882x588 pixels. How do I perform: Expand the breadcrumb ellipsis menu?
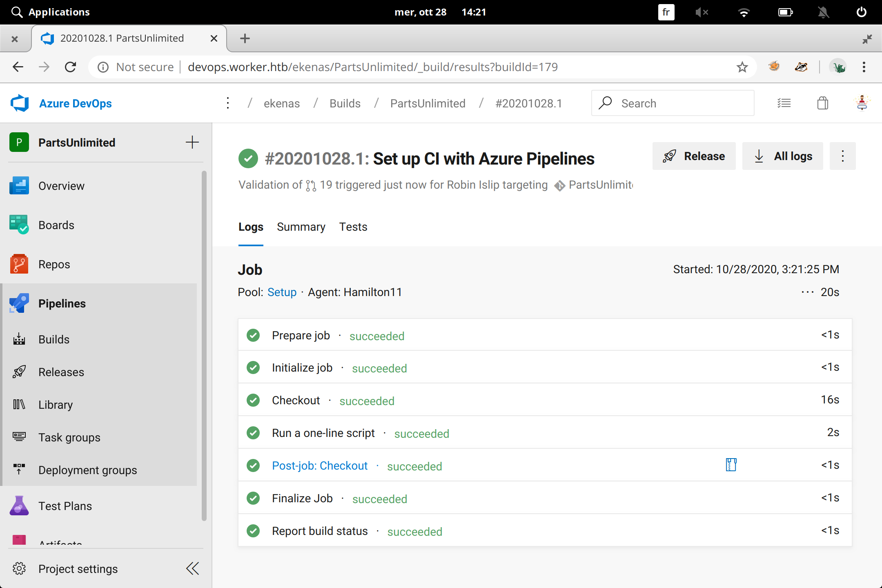(228, 103)
